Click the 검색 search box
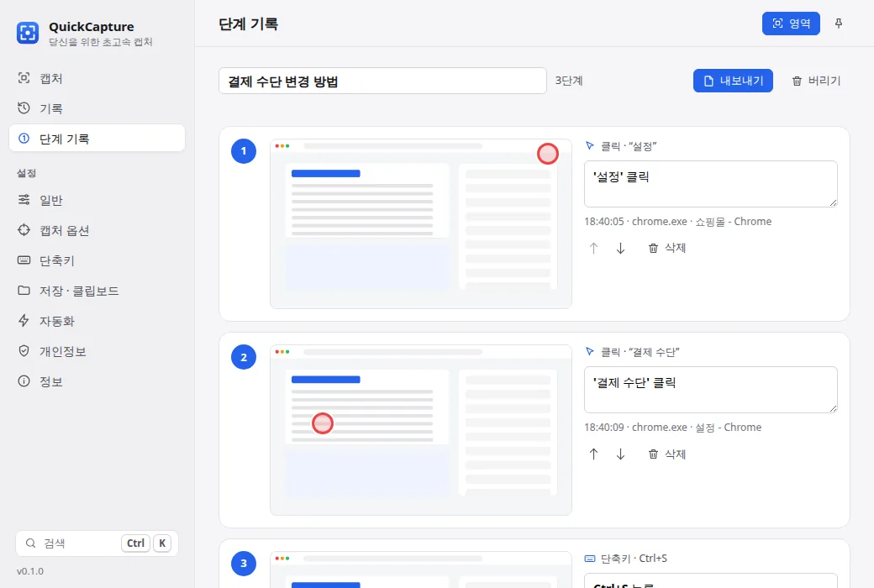The height and width of the screenshot is (588, 874). pyautogui.click(x=97, y=543)
